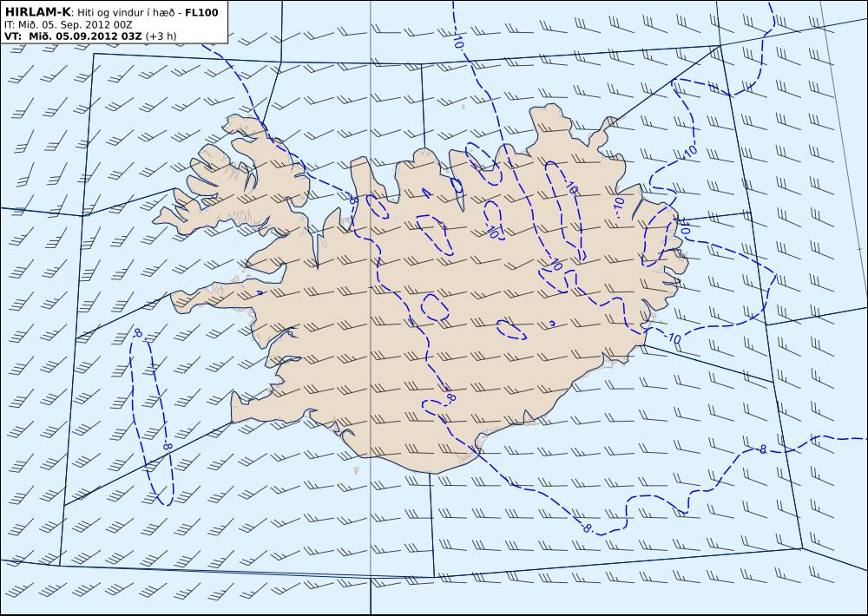Click the -8 contour label in the far southeastern sea
The image size is (868, 616).
[x=762, y=449]
